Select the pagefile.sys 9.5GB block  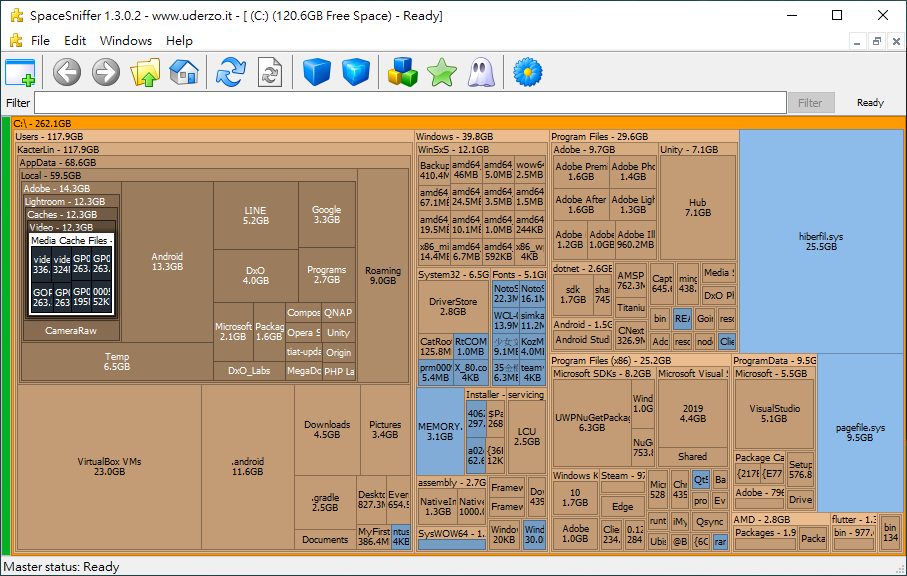pyautogui.click(x=860, y=431)
